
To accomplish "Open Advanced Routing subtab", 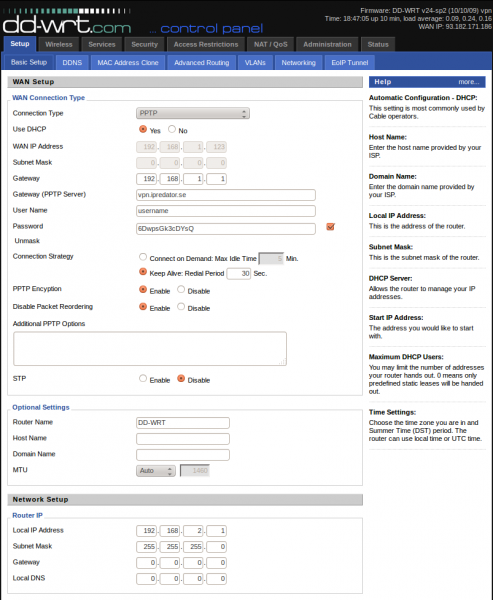I will [x=202, y=63].
